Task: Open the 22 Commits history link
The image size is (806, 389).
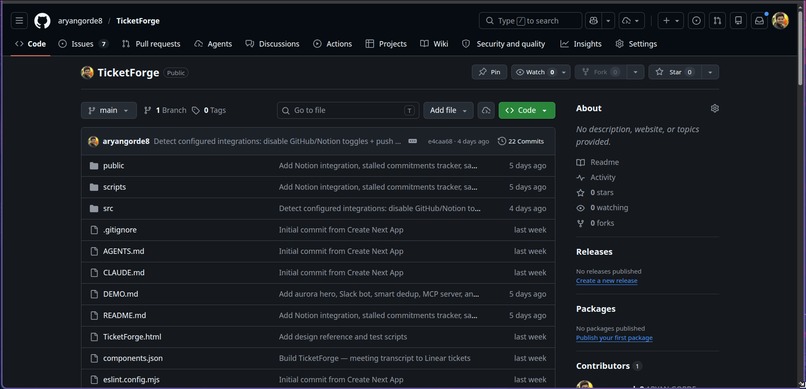Action: (x=521, y=141)
